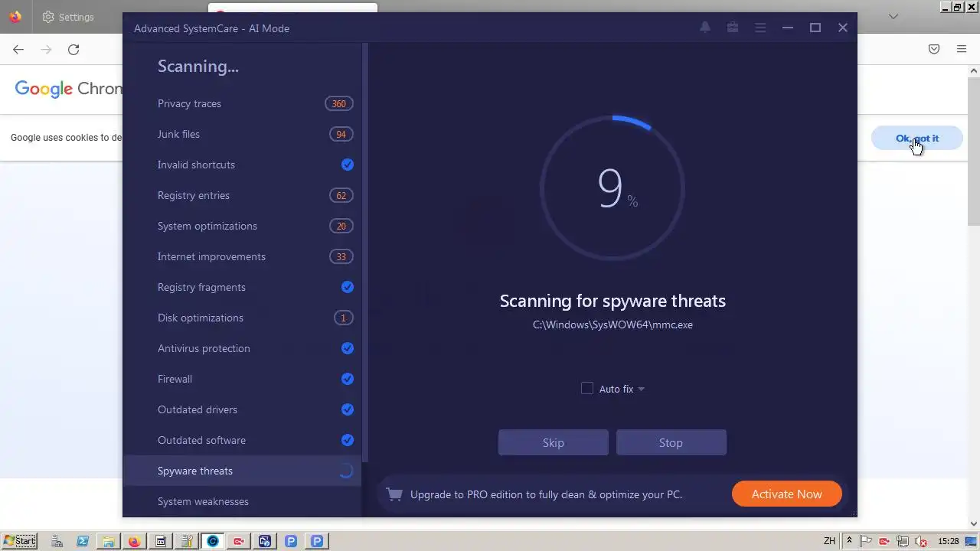Select System weaknesses scan item
This screenshot has width=980, height=551.
242,501
